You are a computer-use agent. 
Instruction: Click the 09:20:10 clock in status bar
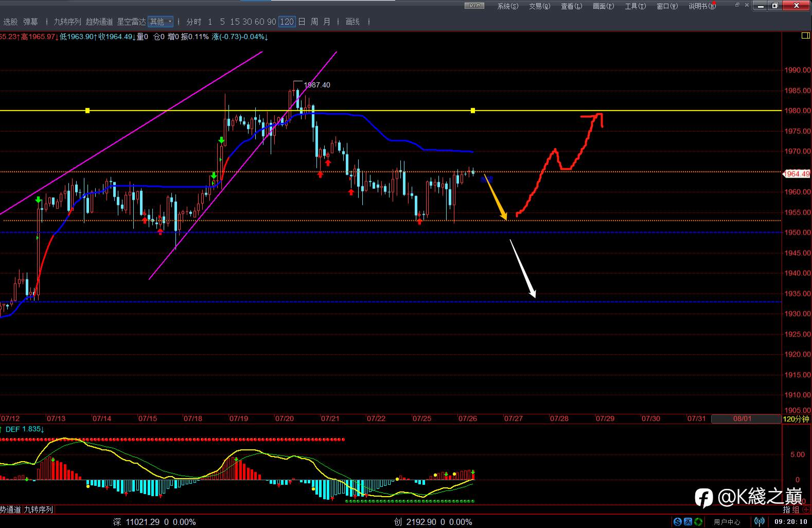coord(791,522)
